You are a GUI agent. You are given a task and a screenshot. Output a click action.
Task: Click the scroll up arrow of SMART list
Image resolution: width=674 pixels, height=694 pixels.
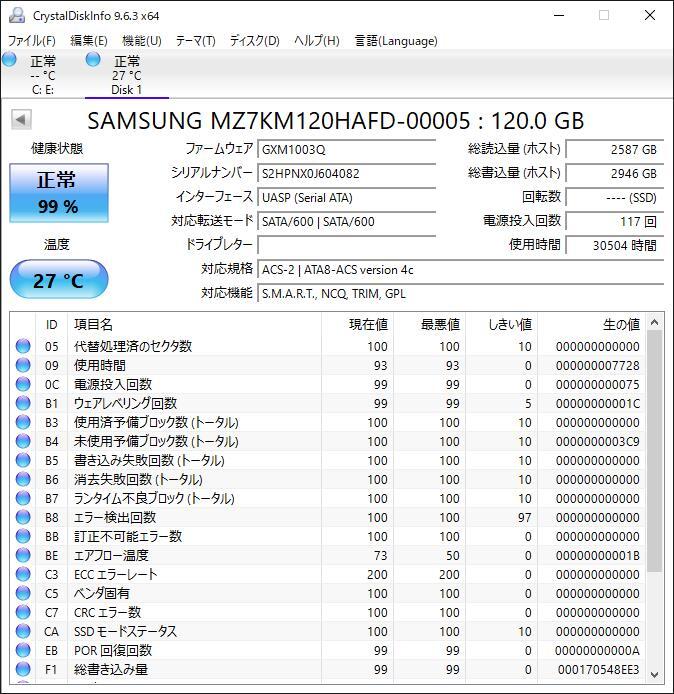coord(655,323)
